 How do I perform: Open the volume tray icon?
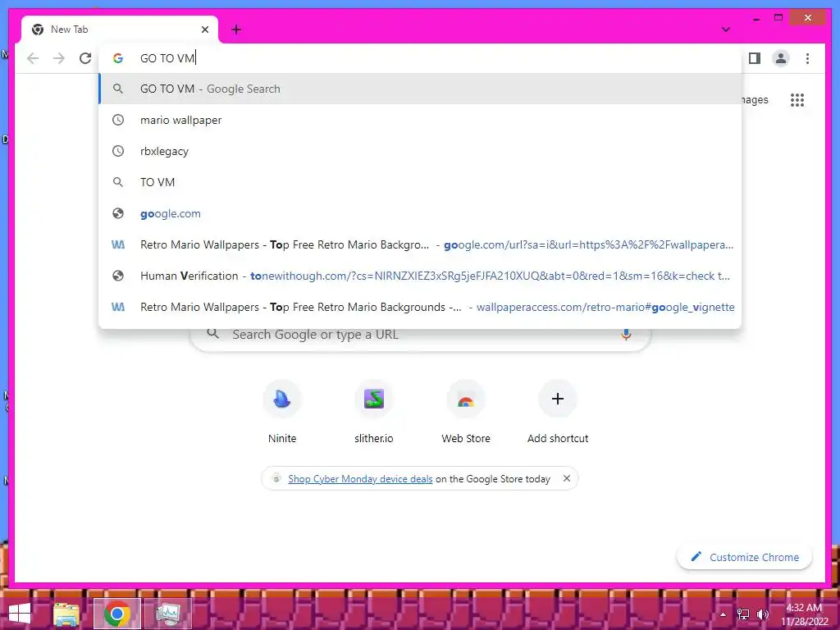click(x=762, y=614)
